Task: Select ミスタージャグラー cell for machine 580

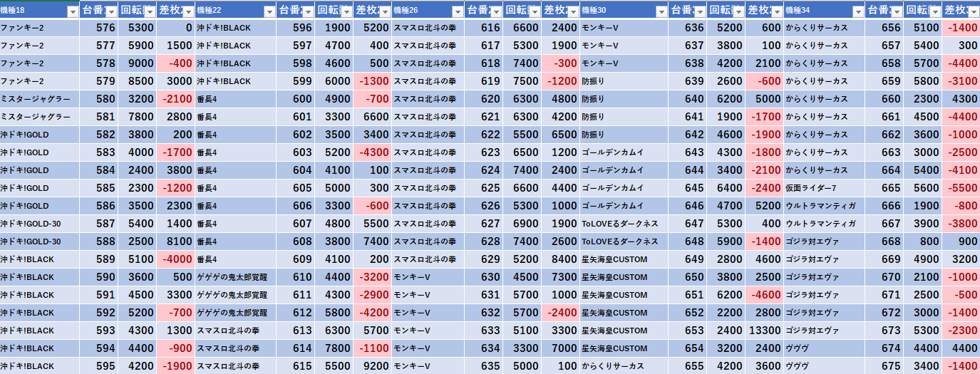Action: 40,99
